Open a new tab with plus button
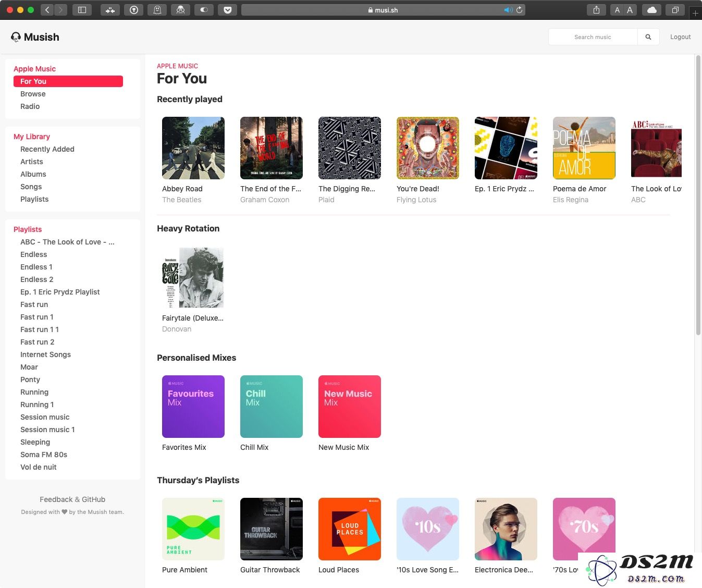Viewport: 702px width, 588px height. pyautogui.click(x=695, y=13)
